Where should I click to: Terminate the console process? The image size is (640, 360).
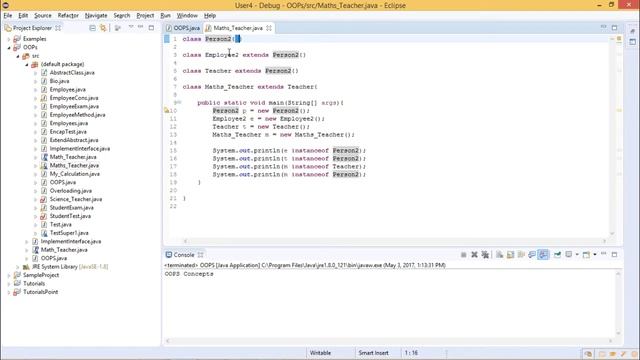pyautogui.click(x=464, y=255)
